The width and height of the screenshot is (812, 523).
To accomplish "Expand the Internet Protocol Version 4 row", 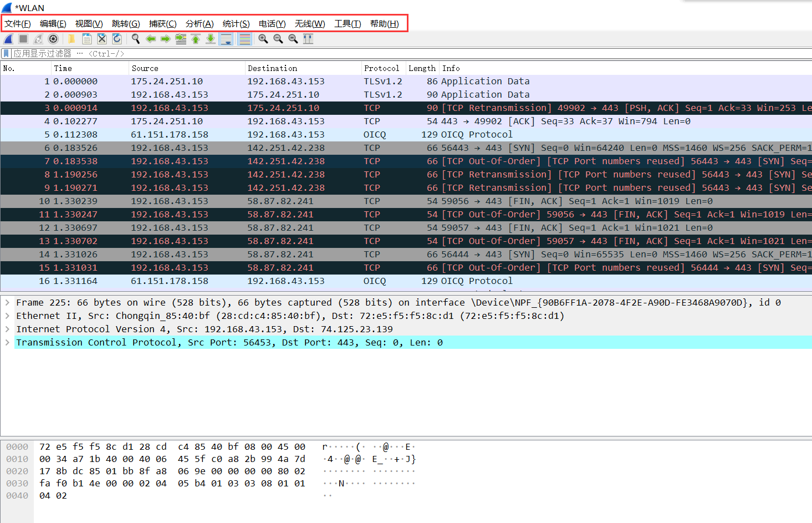I will coord(7,329).
